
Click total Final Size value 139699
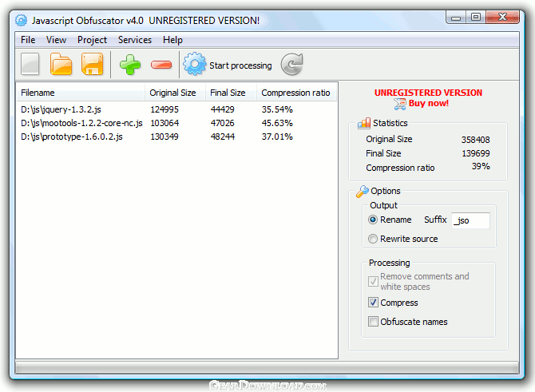(x=476, y=153)
